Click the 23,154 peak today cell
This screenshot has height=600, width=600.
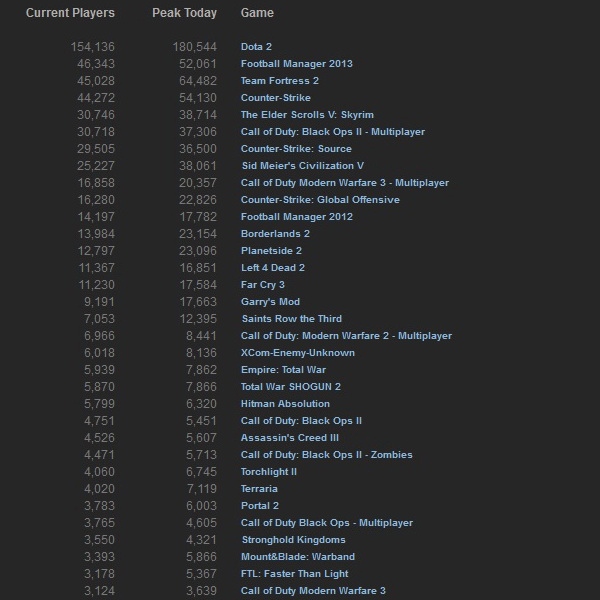197,233
